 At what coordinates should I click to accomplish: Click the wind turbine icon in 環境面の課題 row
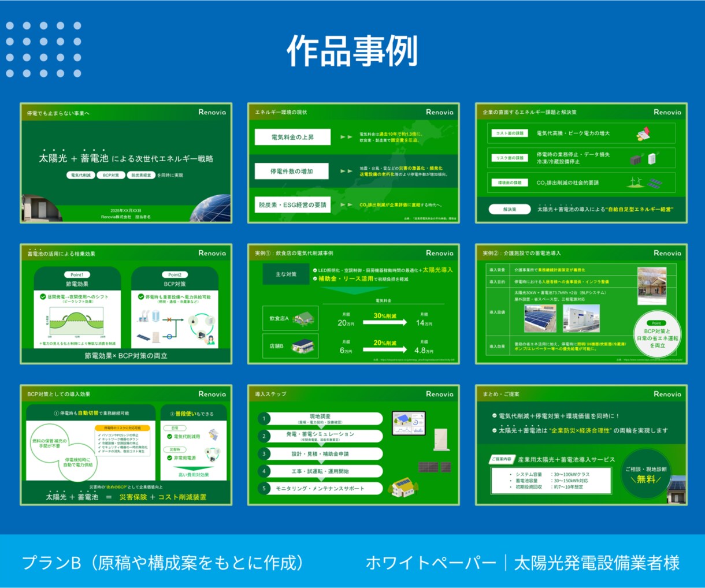coord(635,182)
